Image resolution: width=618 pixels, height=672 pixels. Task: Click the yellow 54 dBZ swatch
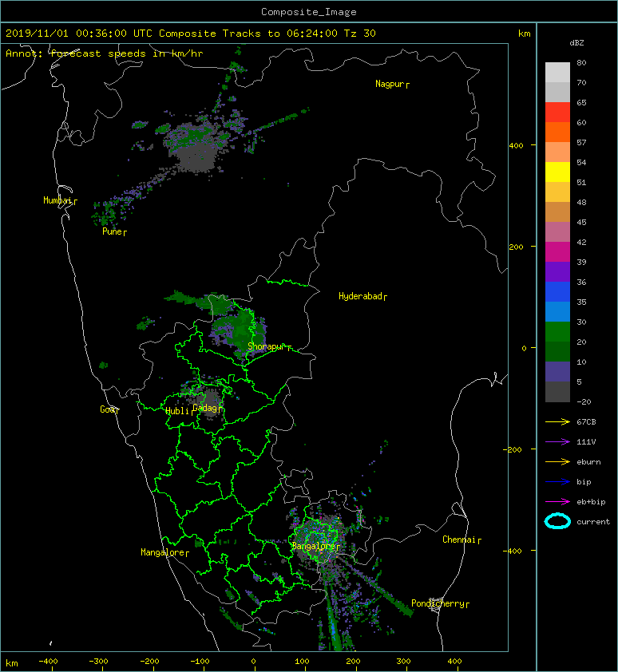[557, 172]
